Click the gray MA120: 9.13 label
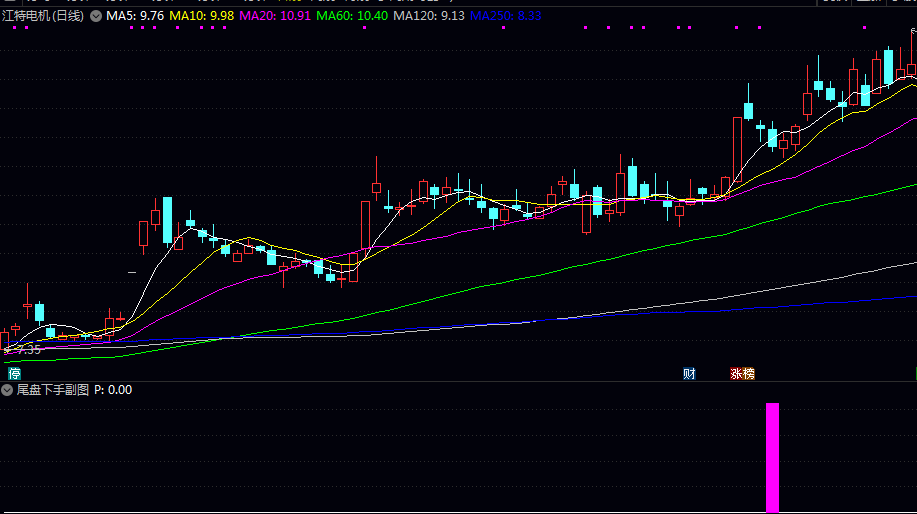Image resolution: width=917 pixels, height=514 pixels. pos(428,16)
